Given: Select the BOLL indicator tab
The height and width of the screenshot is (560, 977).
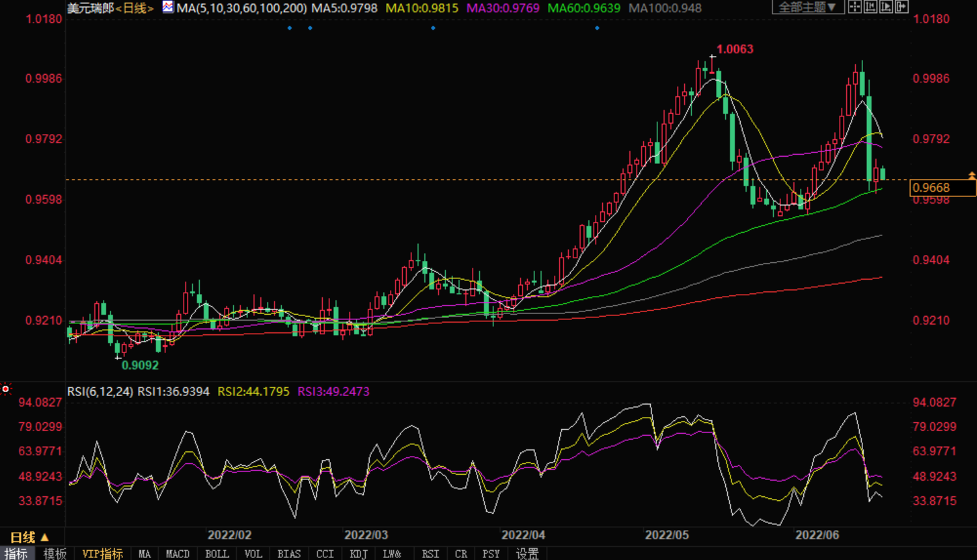Looking at the screenshot, I should 217,553.
